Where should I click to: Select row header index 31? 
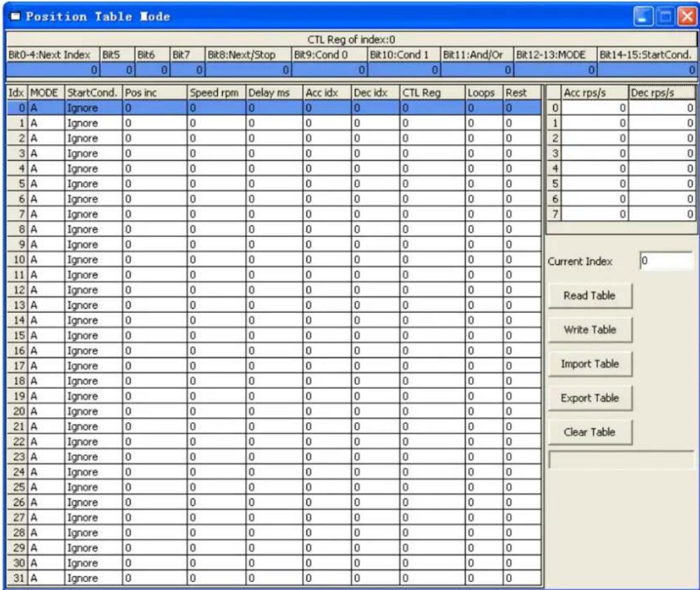[x=17, y=578]
